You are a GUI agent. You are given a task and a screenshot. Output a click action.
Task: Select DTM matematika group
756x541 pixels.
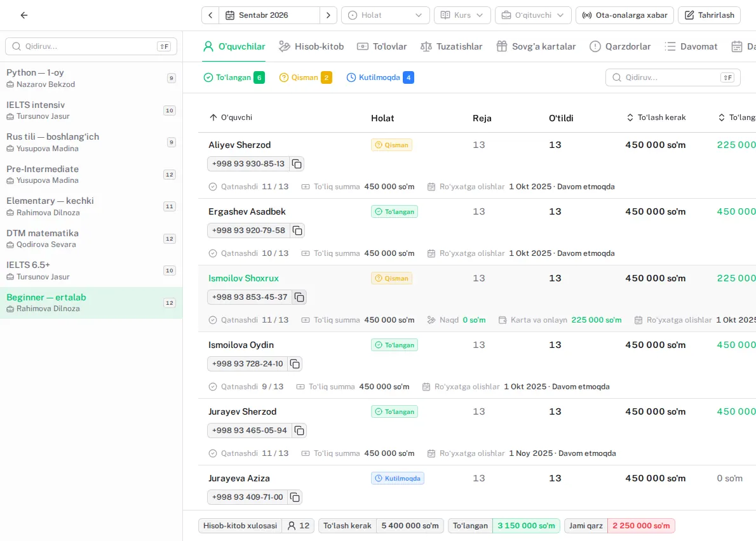(91, 239)
